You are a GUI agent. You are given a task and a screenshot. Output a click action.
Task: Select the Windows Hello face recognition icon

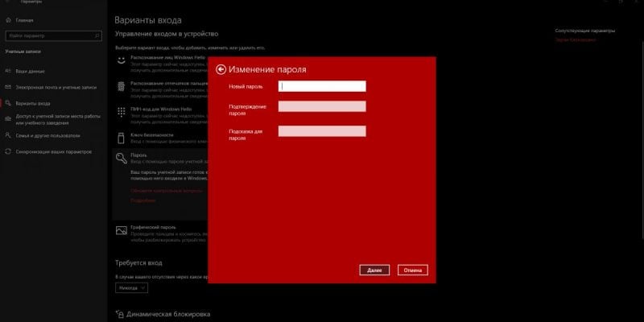121,60
